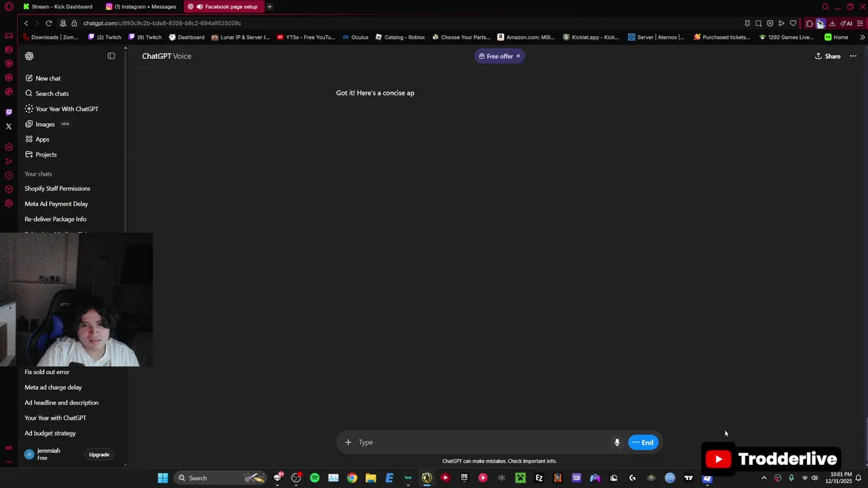Click the Upgrade plan button
The height and width of the screenshot is (488, 868).
99,455
